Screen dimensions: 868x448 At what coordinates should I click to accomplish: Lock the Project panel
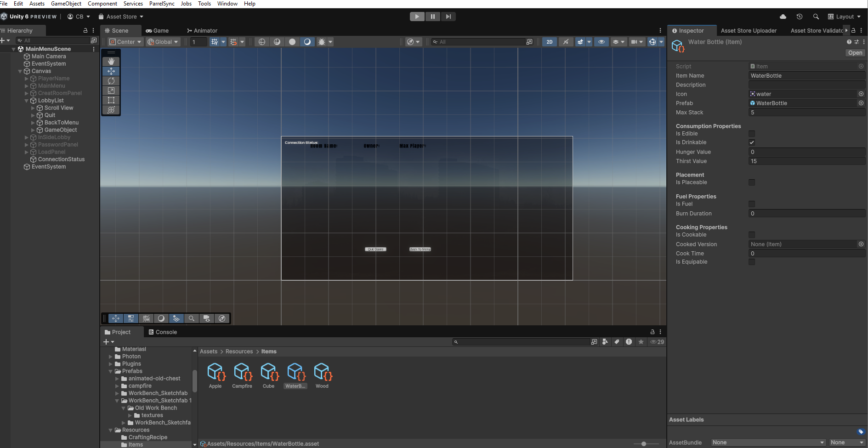[x=652, y=332]
